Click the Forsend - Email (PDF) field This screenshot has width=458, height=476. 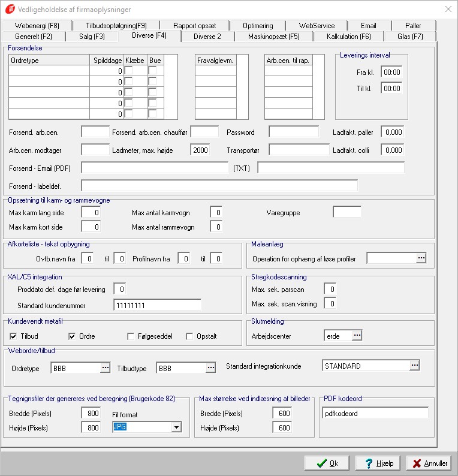155,168
